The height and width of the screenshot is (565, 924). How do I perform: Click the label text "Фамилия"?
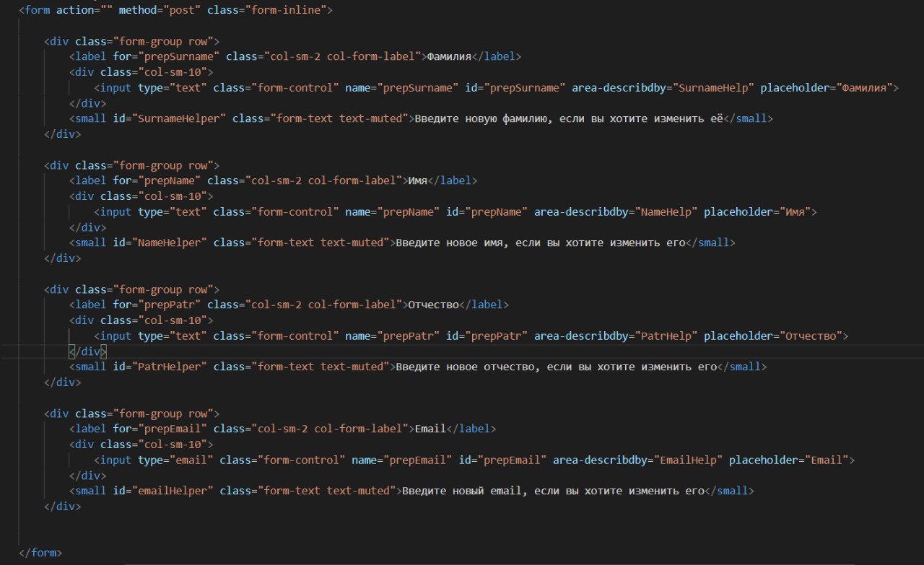tap(449, 56)
